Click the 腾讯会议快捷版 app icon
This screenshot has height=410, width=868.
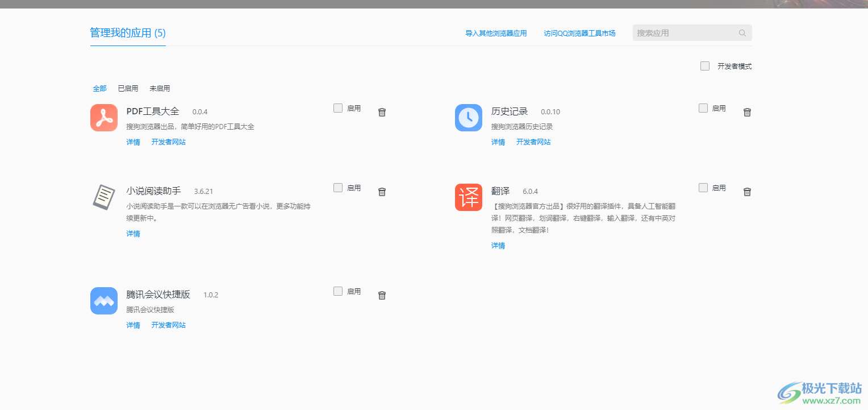pyautogui.click(x=104, y=301)
